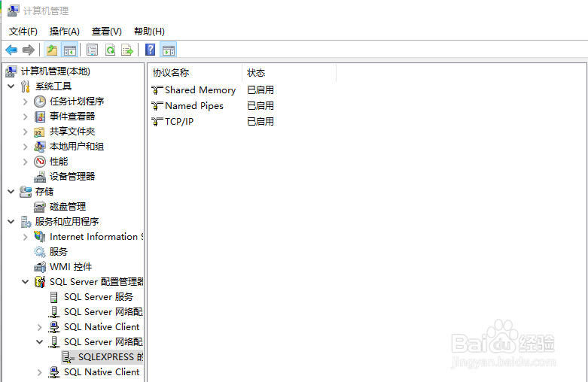The width and height of the screenshot is (588, 382).
Task: Click the TCP/IP protocol icon
Action: click(157, 121)
